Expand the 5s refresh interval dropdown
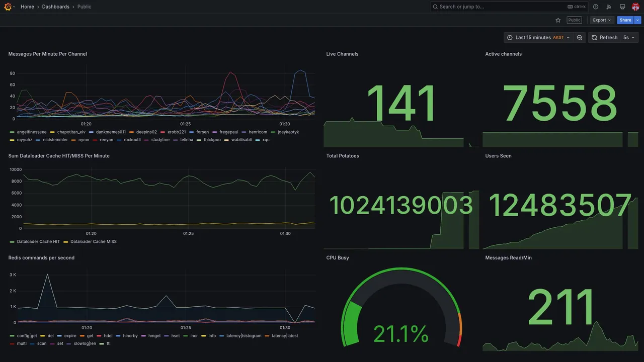This screenshot has width=644, height=362. tap(629, 38)
